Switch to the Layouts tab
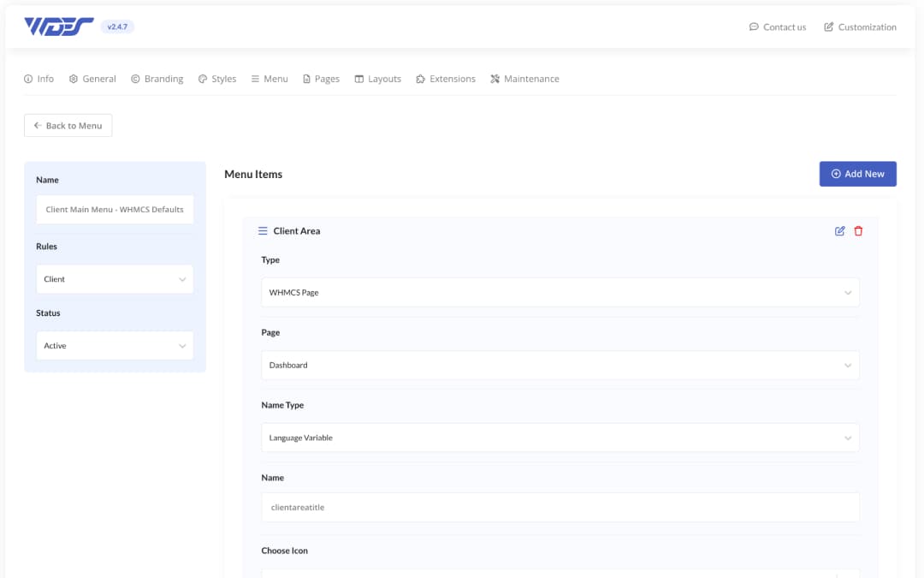This screenshot has height=578, width=924. click(378, 79)
